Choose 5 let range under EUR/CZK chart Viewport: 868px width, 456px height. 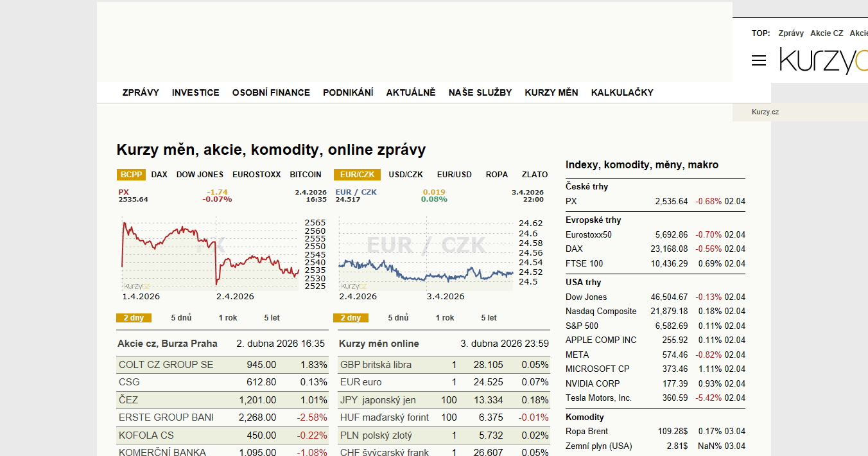coord(489,318)
